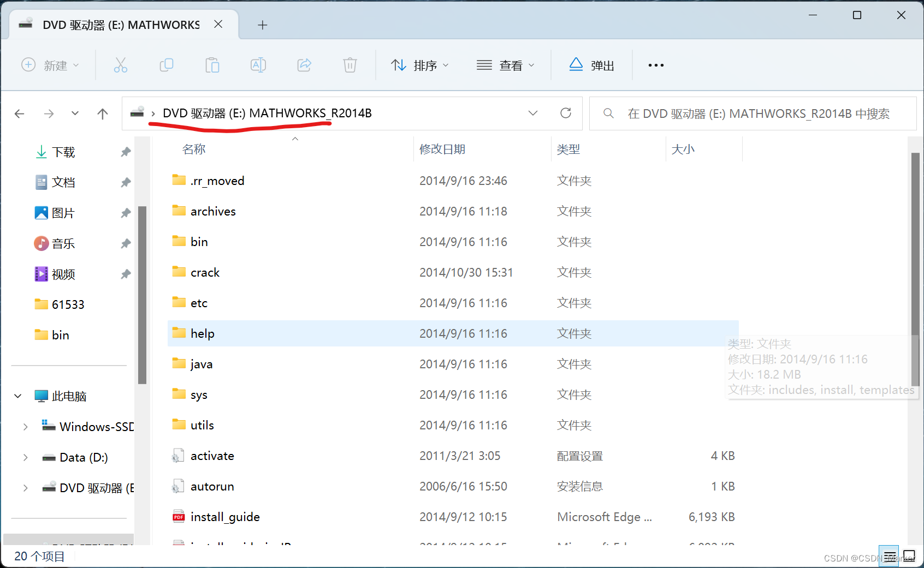Click the drive icon in address bar
The image size is (924, 568).
(137, 112)
